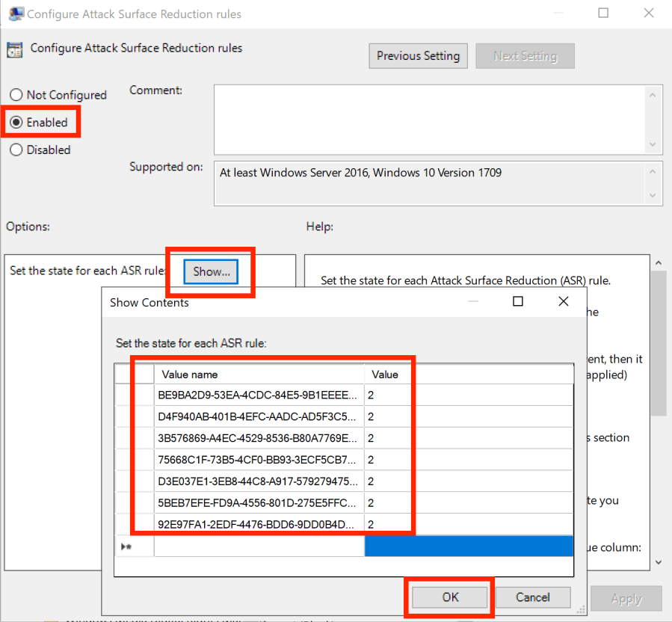Click the policy setting icon beside heading
The width and height of the screenshot is (672, 622).
14,50
